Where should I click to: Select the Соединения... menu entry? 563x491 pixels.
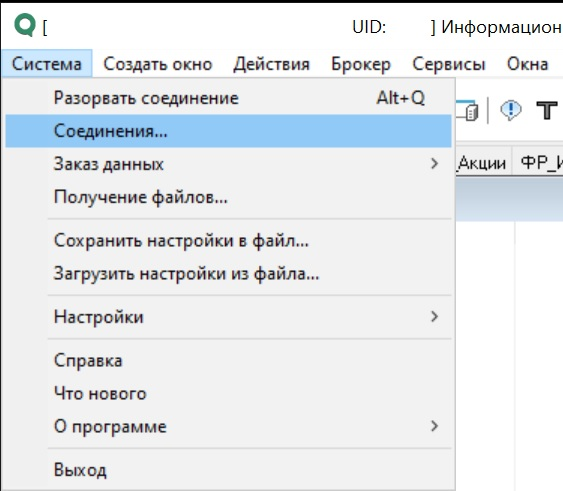228,131
